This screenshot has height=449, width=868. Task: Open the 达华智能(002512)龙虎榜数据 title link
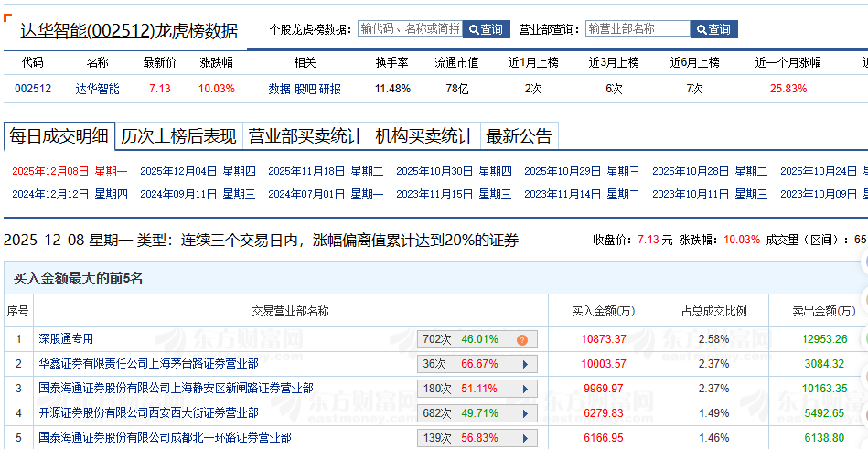[128, 31]
